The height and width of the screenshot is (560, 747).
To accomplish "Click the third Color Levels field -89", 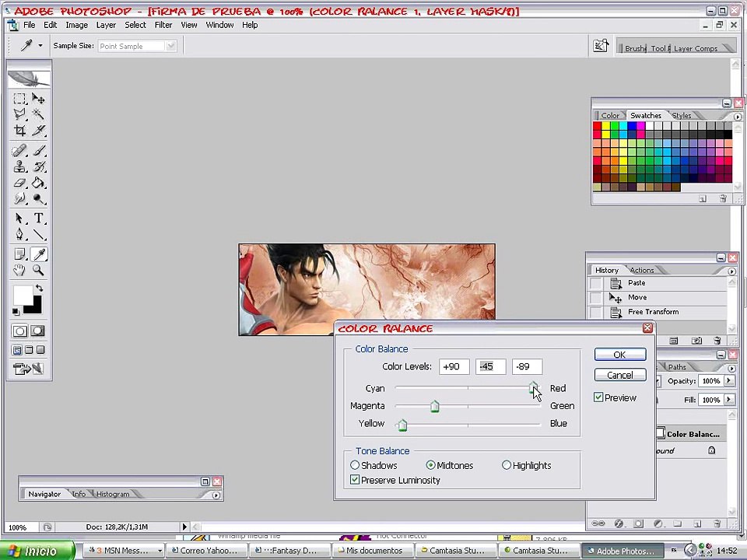I will tap(527, 366).
